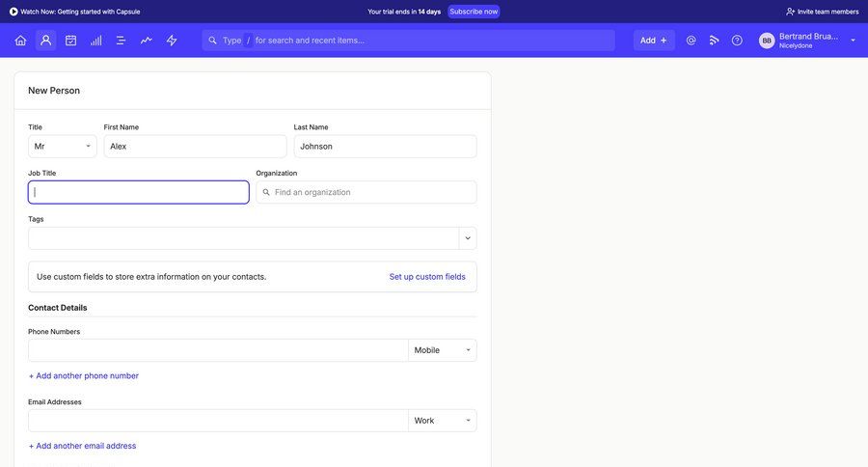
Task: Click the @ mentions icon
Action: tap(691, 41)
